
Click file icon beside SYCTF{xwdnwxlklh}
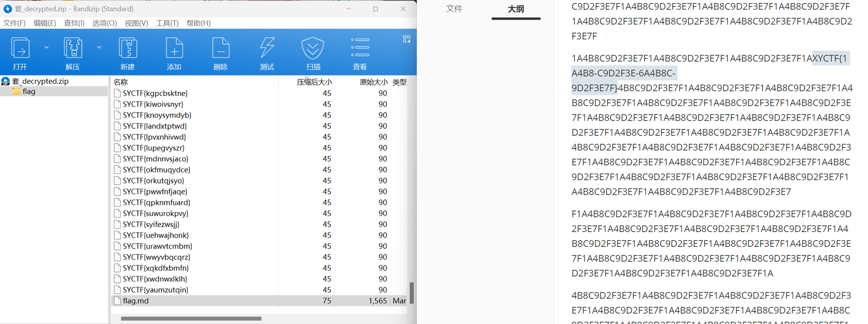coord(117,279)
